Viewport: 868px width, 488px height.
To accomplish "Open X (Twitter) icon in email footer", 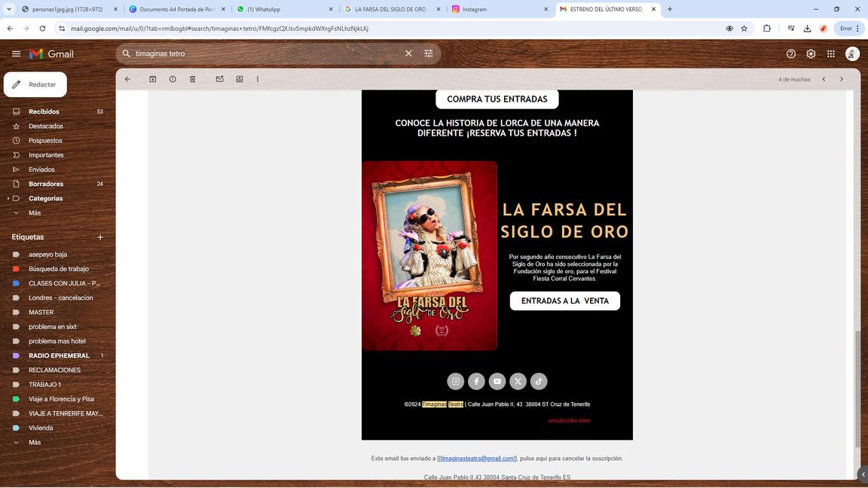I will pyautogui.click(x=518, y=381).
